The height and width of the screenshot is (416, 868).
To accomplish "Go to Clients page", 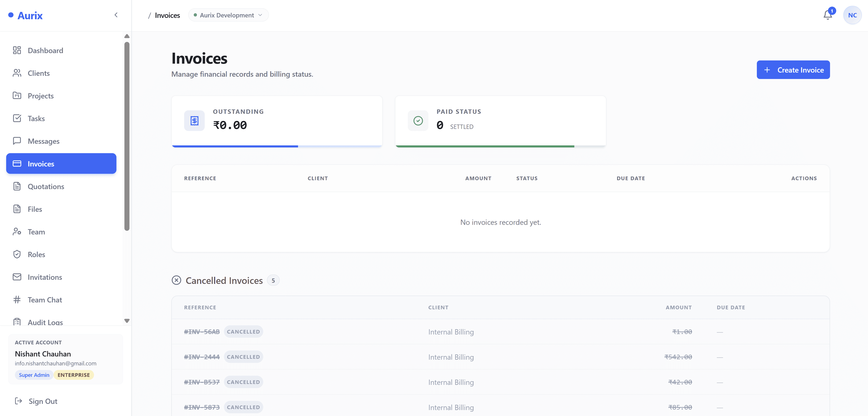I will [61, 73].
